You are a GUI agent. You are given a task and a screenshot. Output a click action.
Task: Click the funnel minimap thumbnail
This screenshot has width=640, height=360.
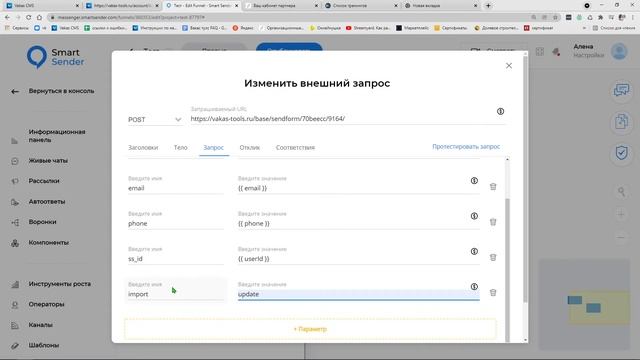[584, 304]
